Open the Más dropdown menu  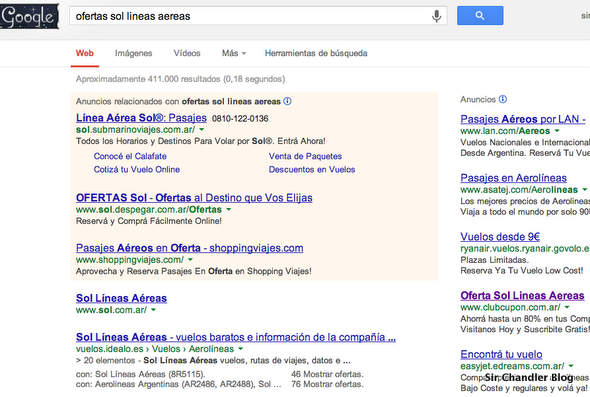(234, 53)
